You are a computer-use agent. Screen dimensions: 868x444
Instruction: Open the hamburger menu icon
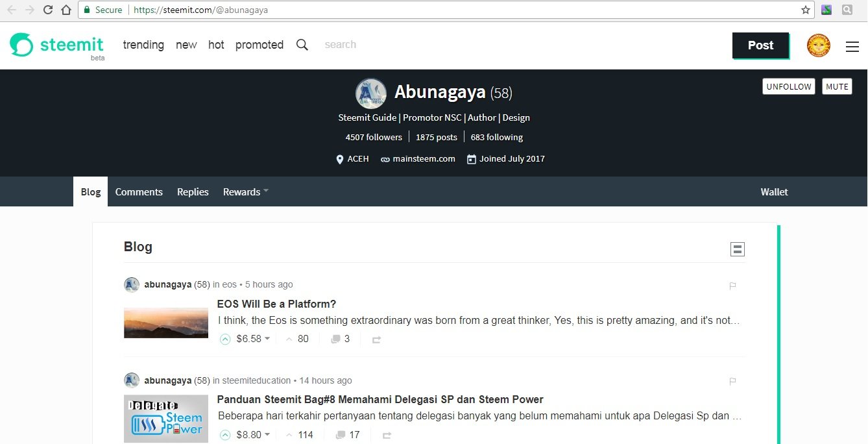[852, 46]
